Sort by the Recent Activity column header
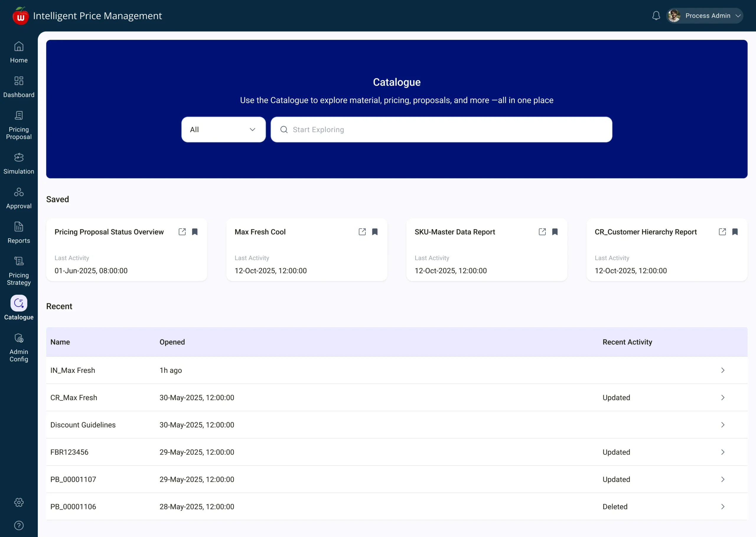Image resolution: width=756 pixels, height=537 pixels. pos(627,342)
